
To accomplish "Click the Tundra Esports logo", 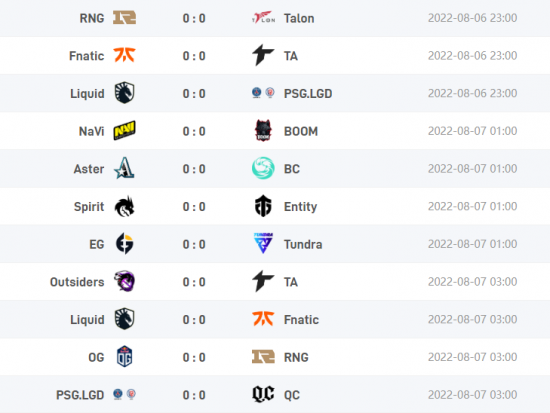I will coord(263,243).
